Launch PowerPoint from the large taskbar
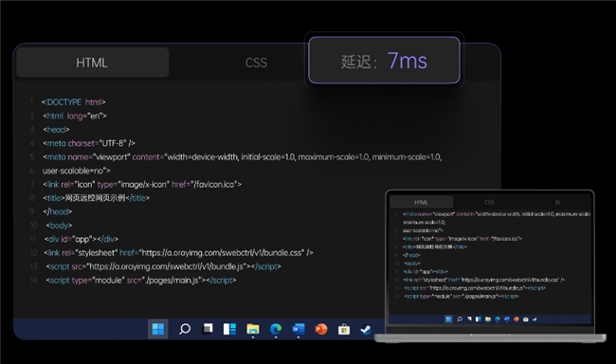 point(321,329)
